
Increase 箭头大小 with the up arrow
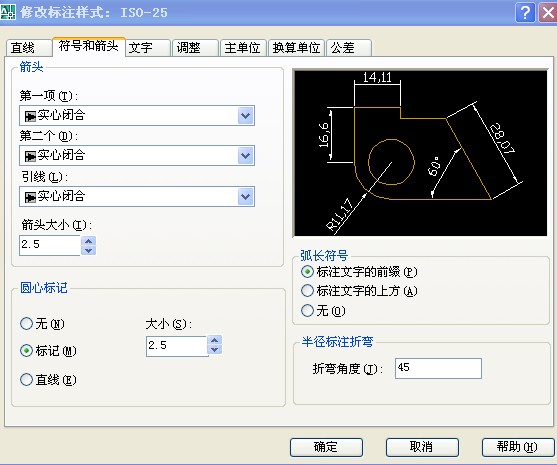click(88, 241)
